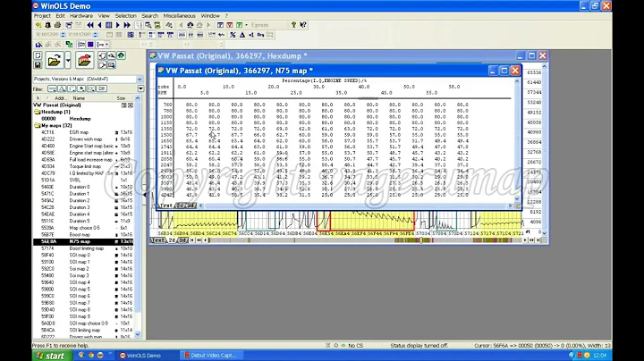Screen dimensions: 644x361
Task: Click the help question mark icon
Action: coord(293,25)
